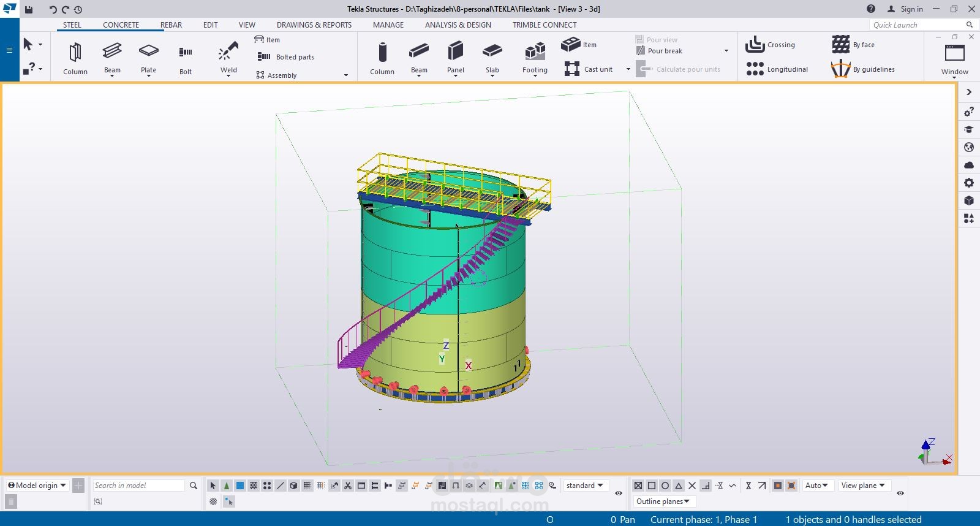Image resolution: width=980 pixels, height=526 pixels.
Task: Select the By face rebar tool
Action: coord(841,45)
